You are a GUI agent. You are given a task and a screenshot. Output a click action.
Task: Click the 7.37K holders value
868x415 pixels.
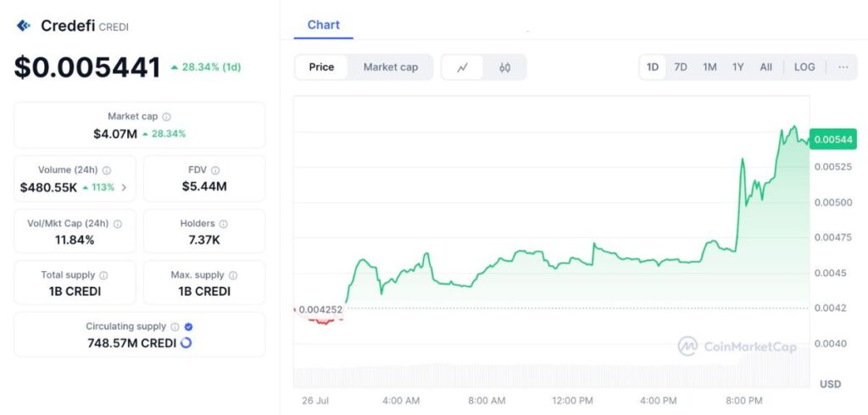204,241
